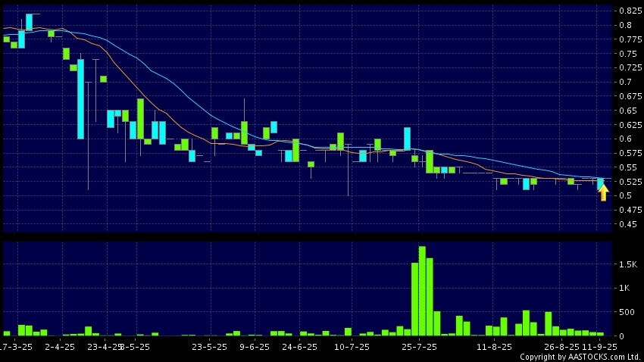Click the 23-5-25 date label

(209, 347)
